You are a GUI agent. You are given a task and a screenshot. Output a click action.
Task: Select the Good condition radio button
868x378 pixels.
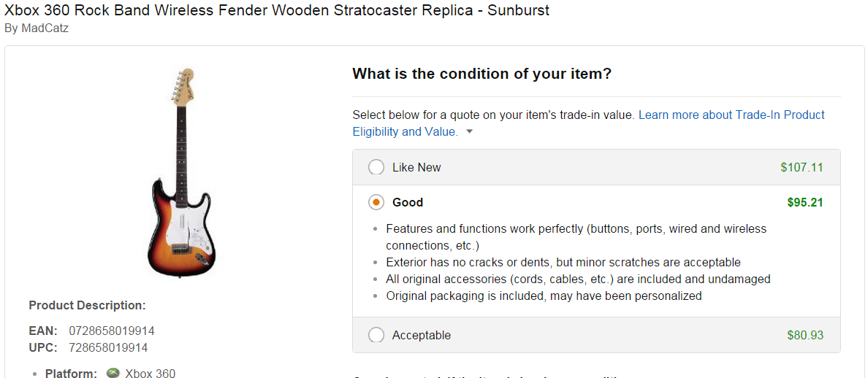376,202
